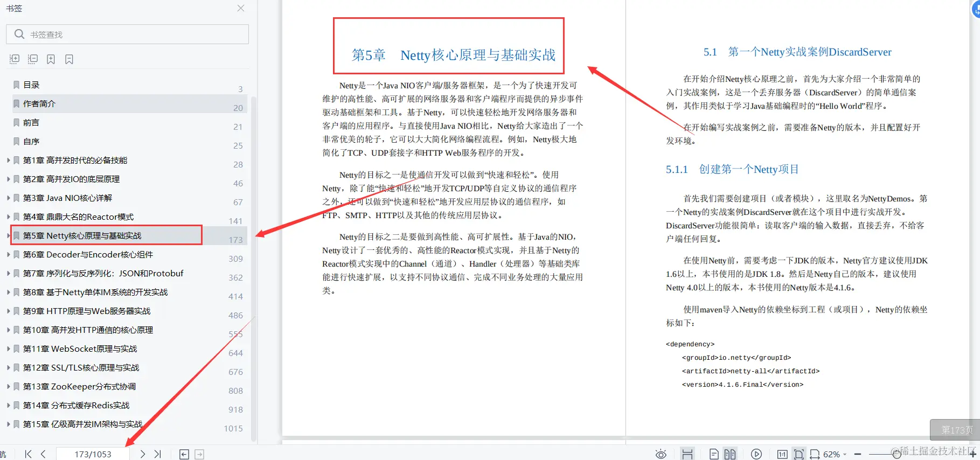Click the bookmark panel scrollbar

[x=254, y=269]
